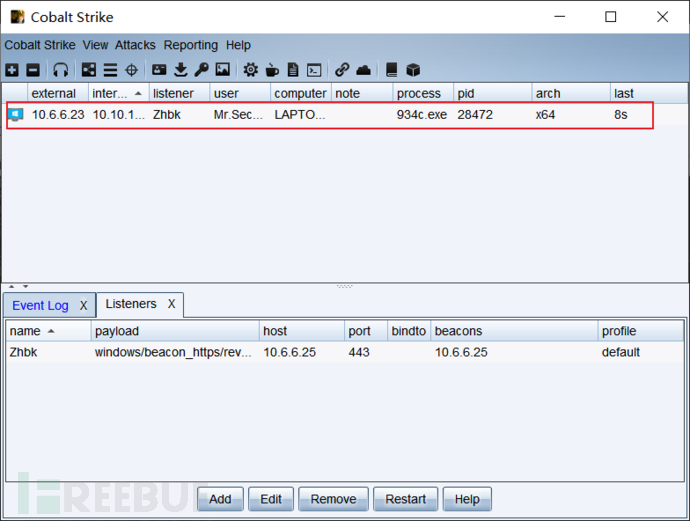The height and width of the screenshot is (521, 690).
Task: Click the cloud manage-web-server icon
Action: click(x=363, y=70)
